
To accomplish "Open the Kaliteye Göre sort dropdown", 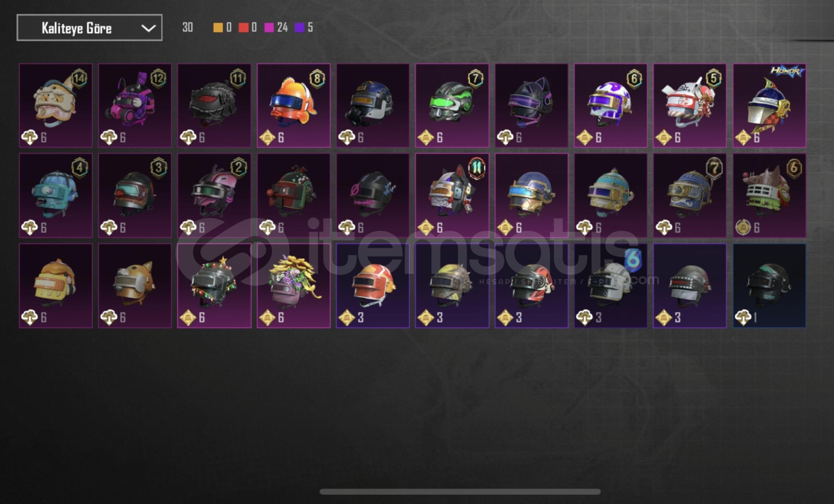I will tap(90, 28).
